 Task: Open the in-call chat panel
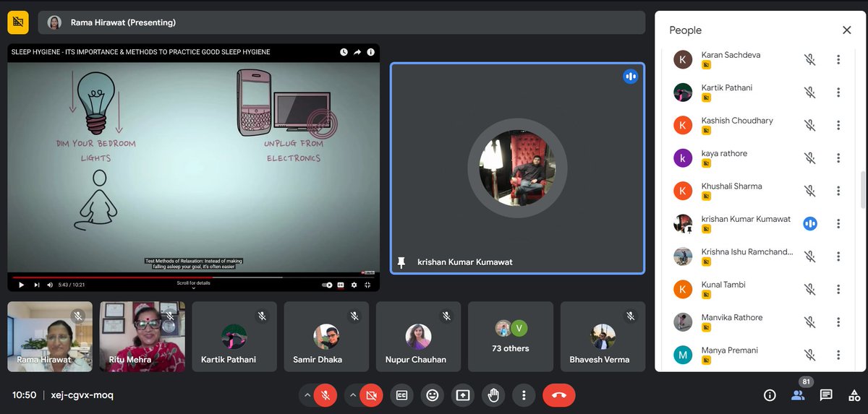[825, 395]
